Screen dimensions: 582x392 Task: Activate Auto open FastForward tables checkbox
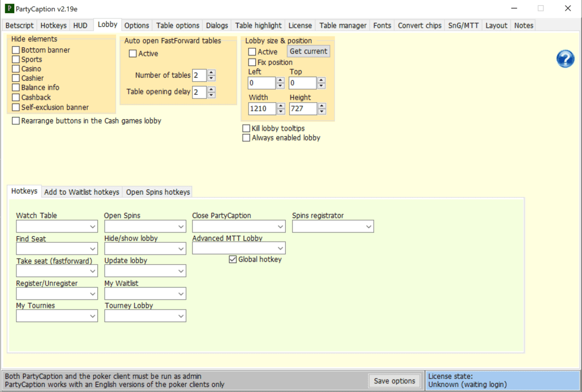coord(132,53)
